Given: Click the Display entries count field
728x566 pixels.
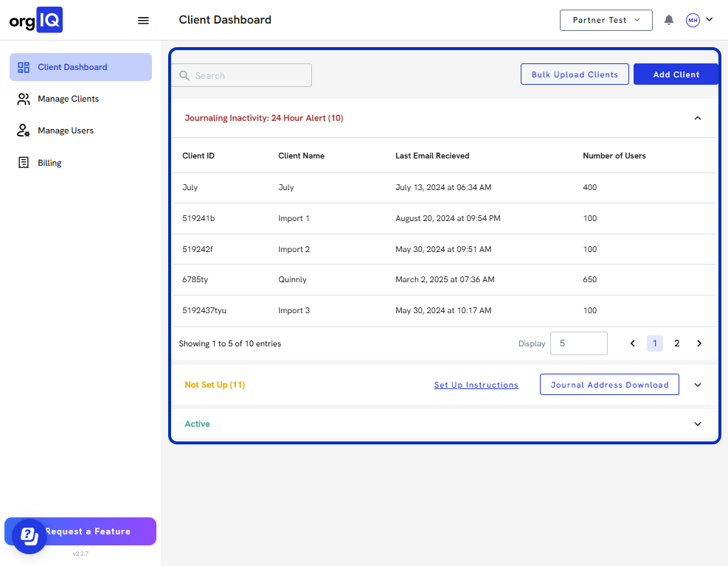Looking at the screenshot, I should click(x=578, y=343).
